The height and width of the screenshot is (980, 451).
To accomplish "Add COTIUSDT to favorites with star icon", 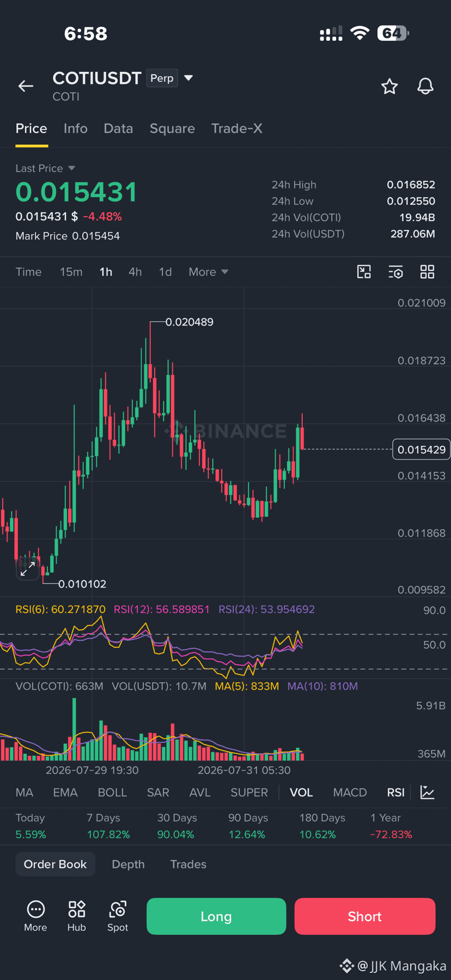I will (389, 86).
